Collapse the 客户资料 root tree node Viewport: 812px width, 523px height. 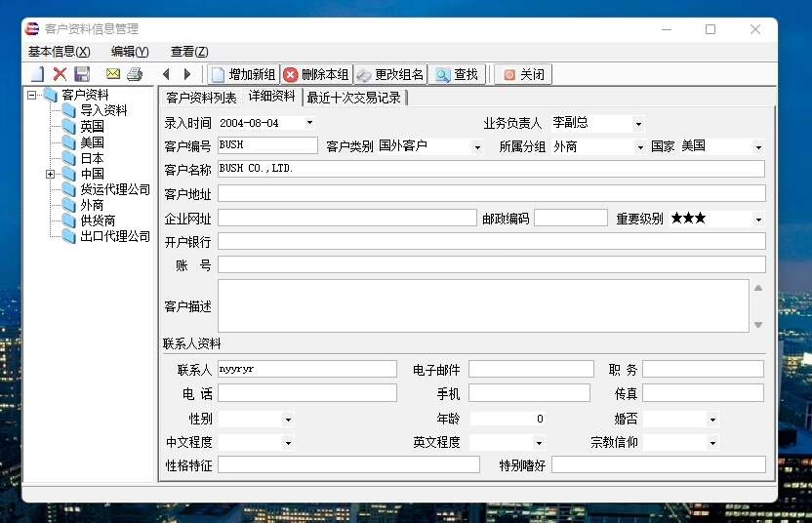32,95
